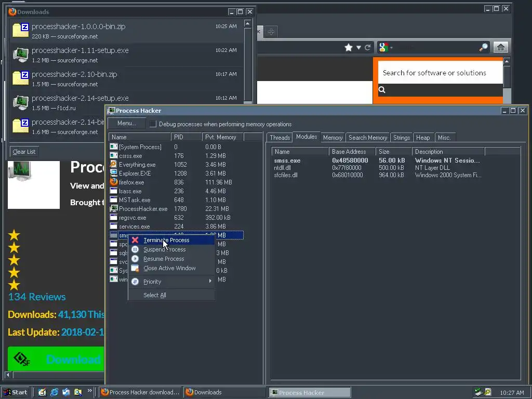Screen dimensions: 532x399
Task: Click the Firefox home button icon
Action: [x=500, y=47]
